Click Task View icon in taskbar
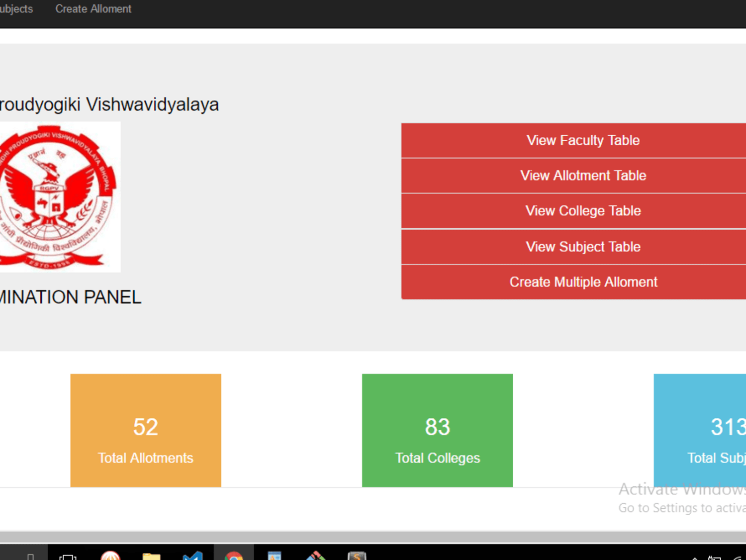746x560 pixels. tap(68, 556)
